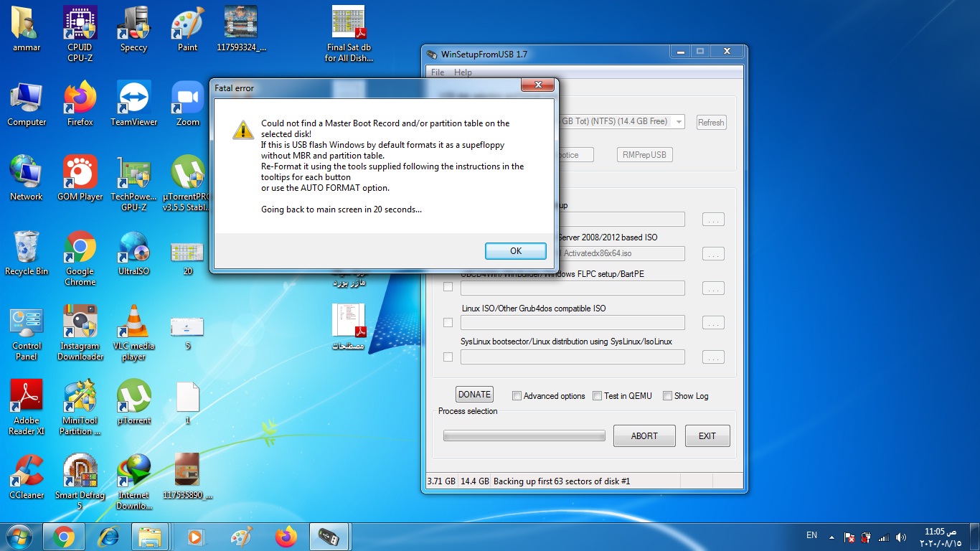Click the Refresh button

[711, 123]
